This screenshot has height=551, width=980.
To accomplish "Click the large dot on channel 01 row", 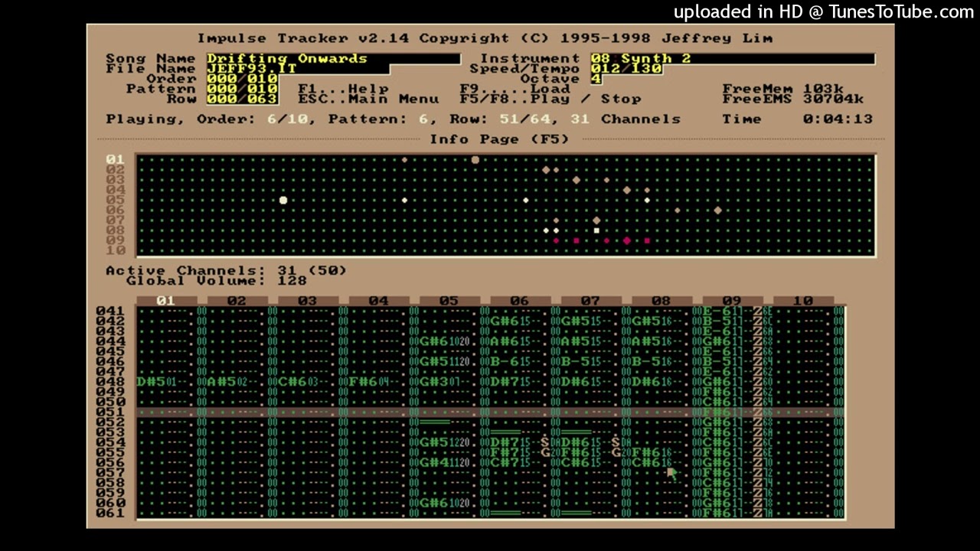I will (x=475, y=160).
